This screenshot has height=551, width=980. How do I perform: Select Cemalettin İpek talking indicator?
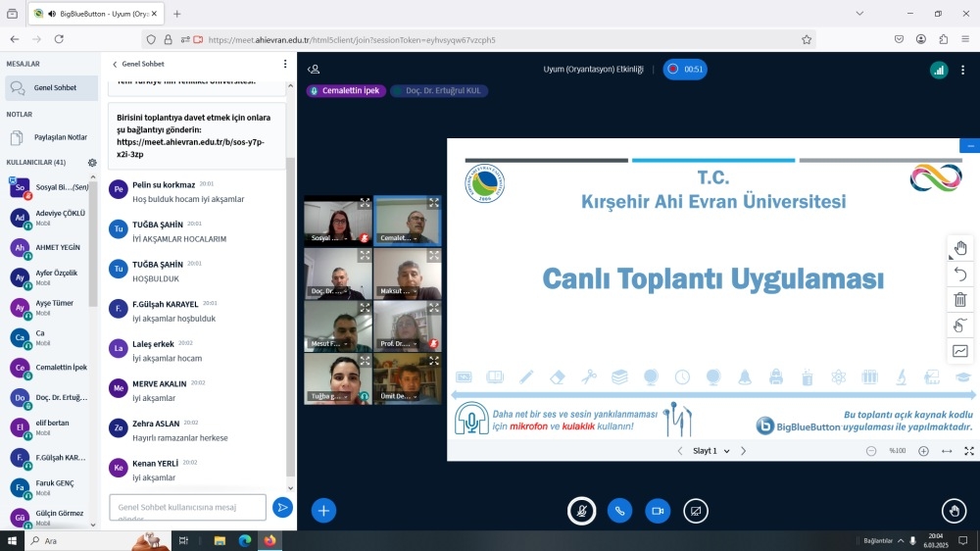(x=347, y=90)
